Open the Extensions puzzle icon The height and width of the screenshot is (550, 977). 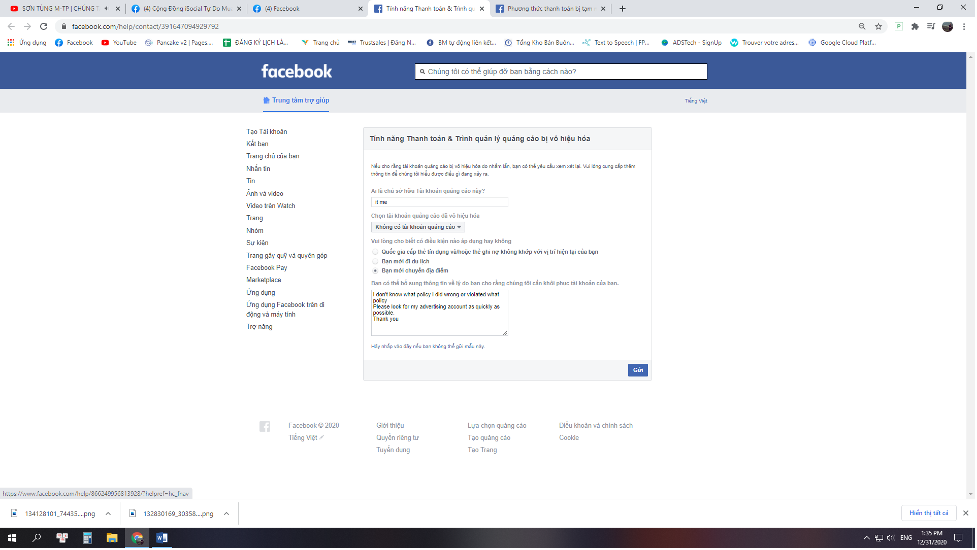tap(915, 26)
